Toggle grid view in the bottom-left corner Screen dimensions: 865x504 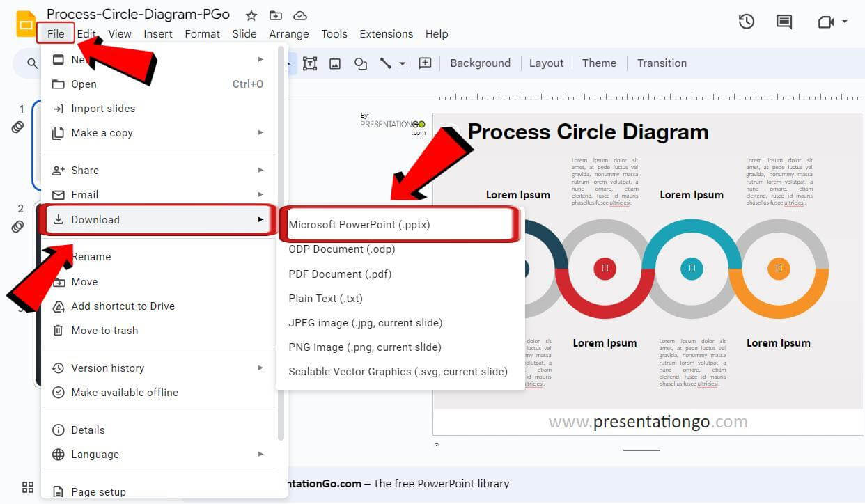(x=27, y=487)
